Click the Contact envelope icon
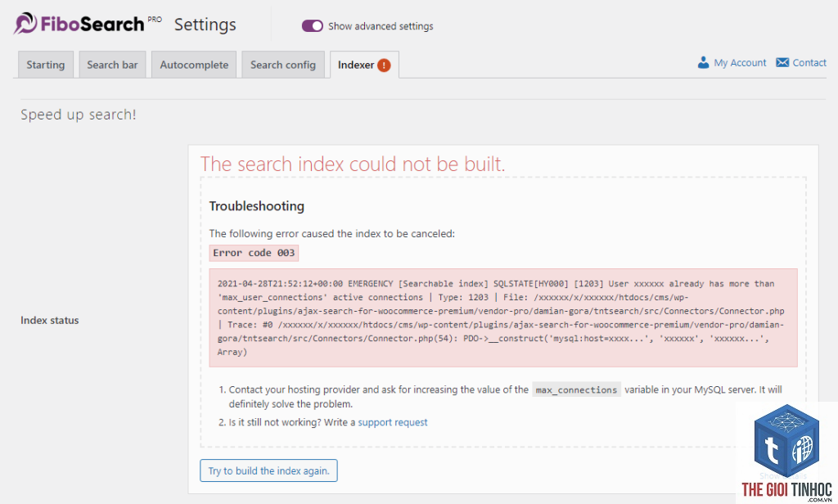Image resolution: width=838 pixels, height=504 pixels. pyautogui.click(x=782, y=62)
